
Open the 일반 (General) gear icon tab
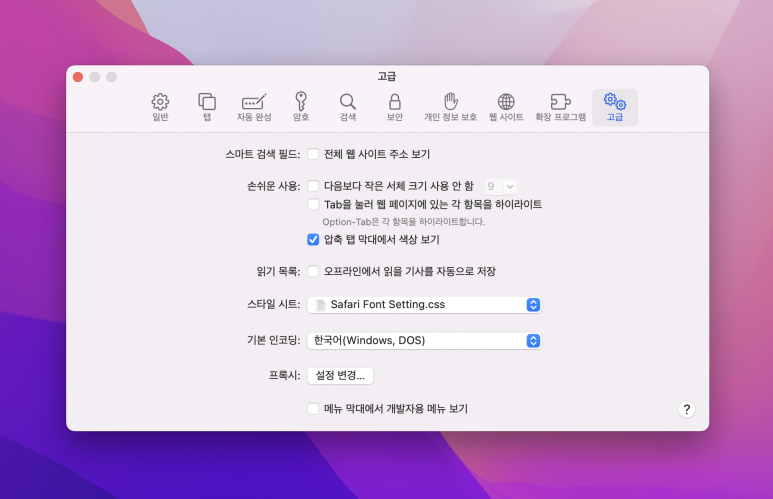(x=160, y=107)
